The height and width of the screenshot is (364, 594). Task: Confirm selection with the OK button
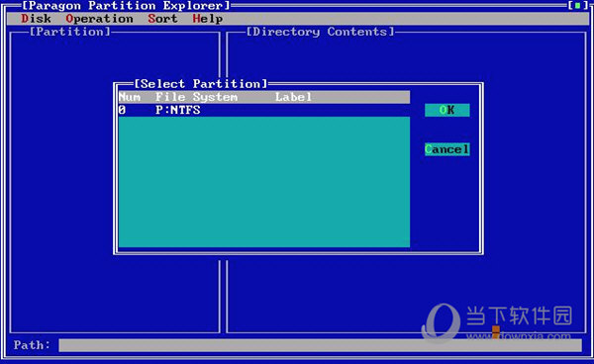click(x=447, y=110)
